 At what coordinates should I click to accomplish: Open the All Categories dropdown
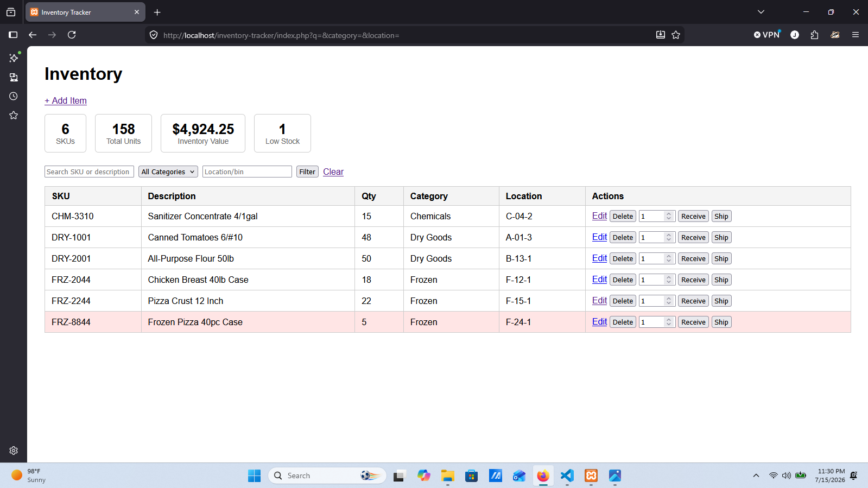pos(168,172)
